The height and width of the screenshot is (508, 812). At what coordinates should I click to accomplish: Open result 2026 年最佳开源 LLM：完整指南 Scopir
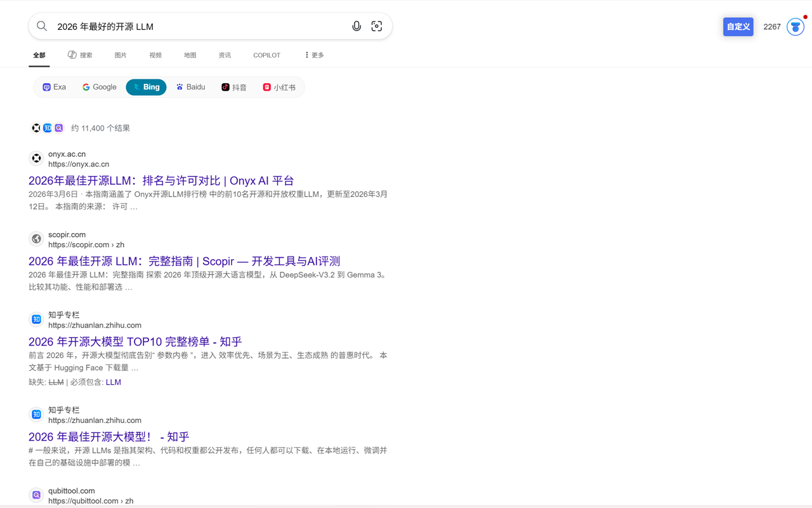(x=184, y=261)
